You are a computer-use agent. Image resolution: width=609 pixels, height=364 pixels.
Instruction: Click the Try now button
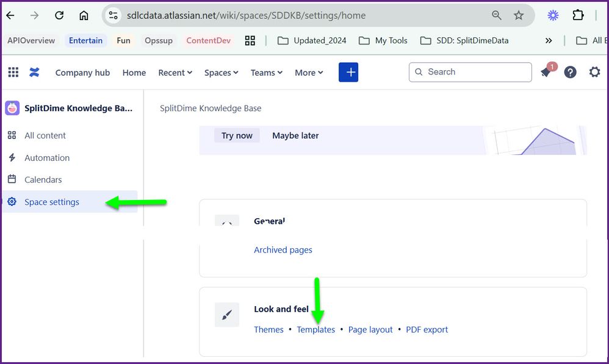click(x=237, y=135)
